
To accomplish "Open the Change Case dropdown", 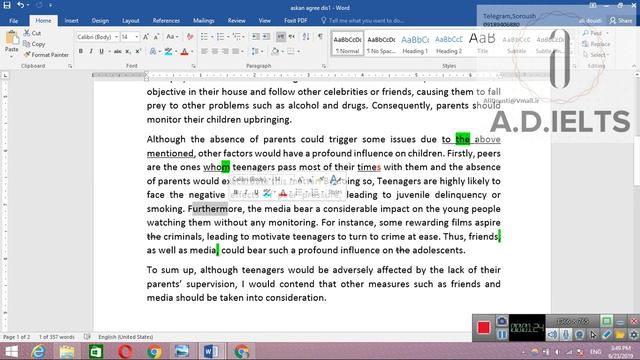I will tap(172, 37).
